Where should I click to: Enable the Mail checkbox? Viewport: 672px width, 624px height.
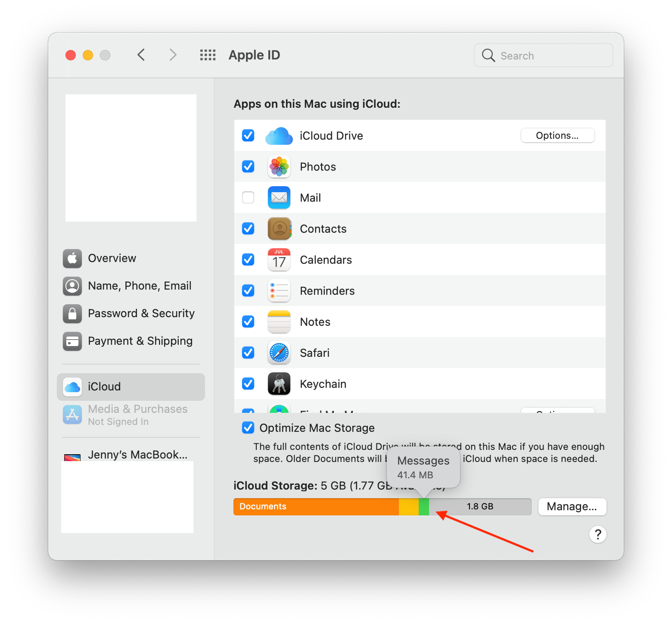[x=248, y=197]
